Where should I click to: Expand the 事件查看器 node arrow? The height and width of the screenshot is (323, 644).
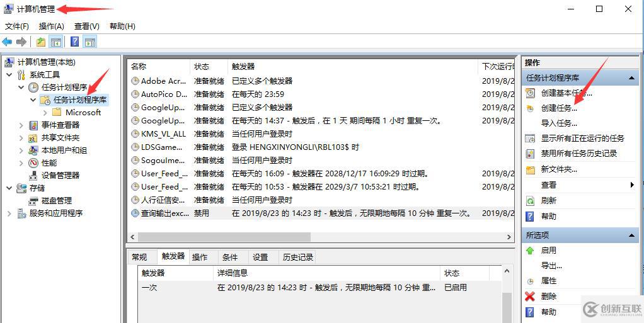click(x=21, y=125)
